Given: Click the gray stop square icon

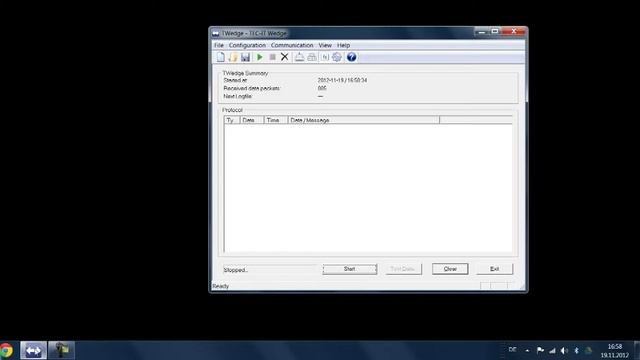Looking at the screenshot, I should [272, 57].
